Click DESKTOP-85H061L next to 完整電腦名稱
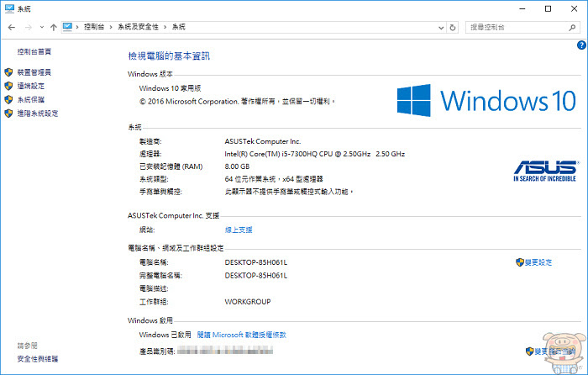This screenshot has width=588, height=375. 256,276
